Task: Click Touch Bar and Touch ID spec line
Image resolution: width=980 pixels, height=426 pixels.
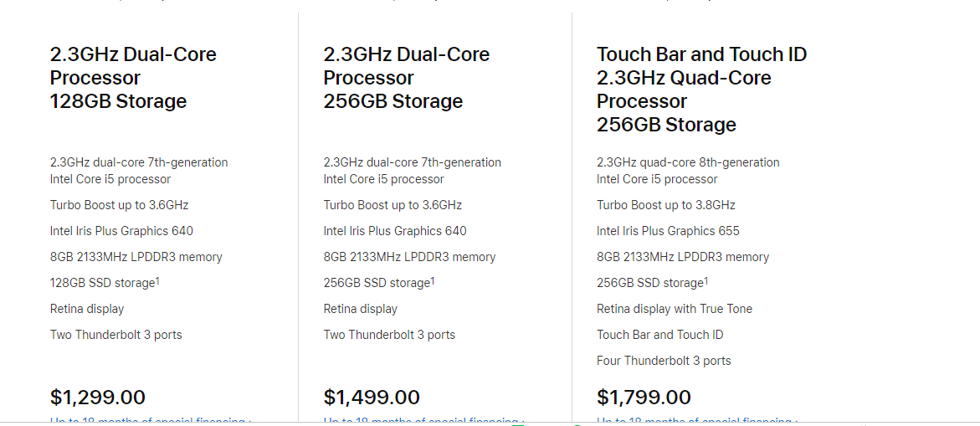Action: coord(659,335)
